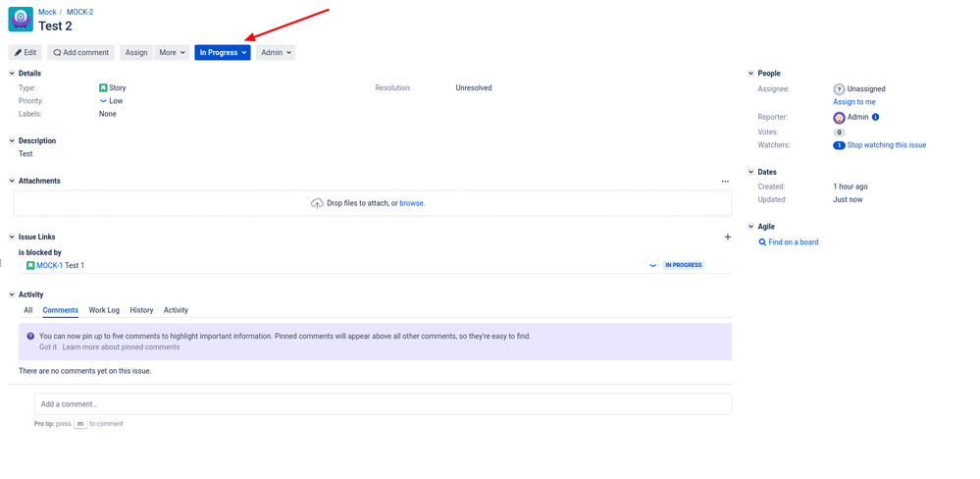The height and width of the screenshot is (479, 980).
Task: Select the Comments tab
Action: [61, 310]
